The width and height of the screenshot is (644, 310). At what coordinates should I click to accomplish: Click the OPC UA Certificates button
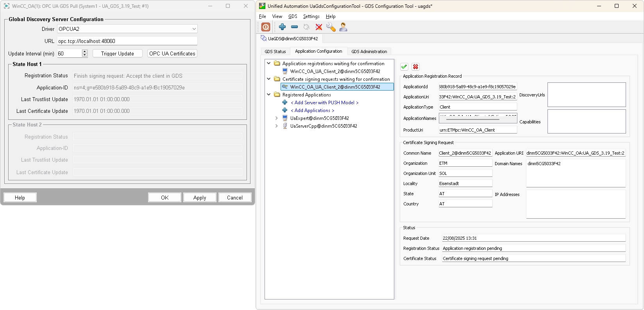[x=172, y=53]
